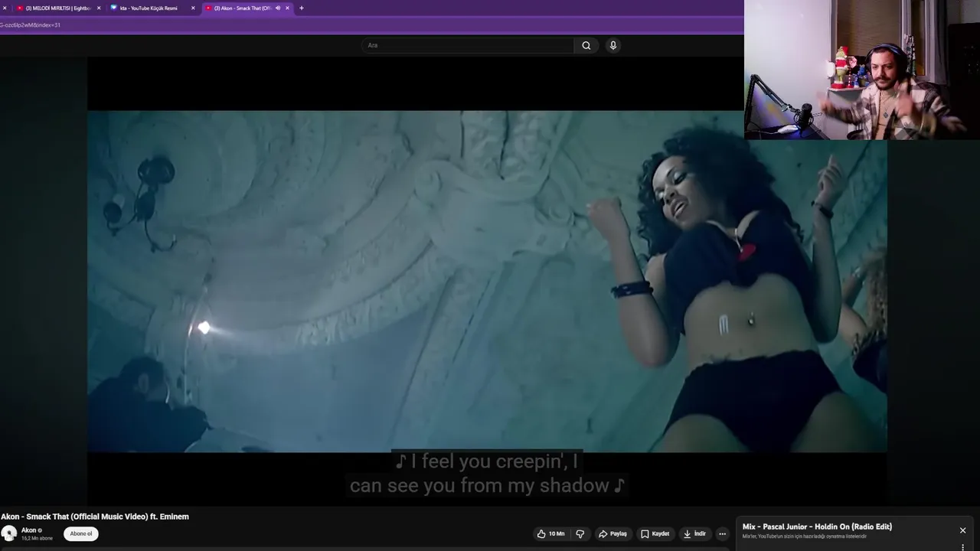Viewport: 980px width, 551px height.
Task: Like the video with thumbs-up
Action: tap(550, 534)
